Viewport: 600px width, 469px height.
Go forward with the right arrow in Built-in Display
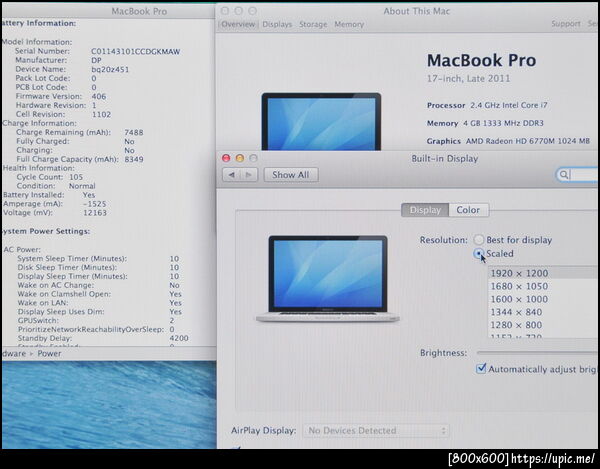tap(249, 175)
